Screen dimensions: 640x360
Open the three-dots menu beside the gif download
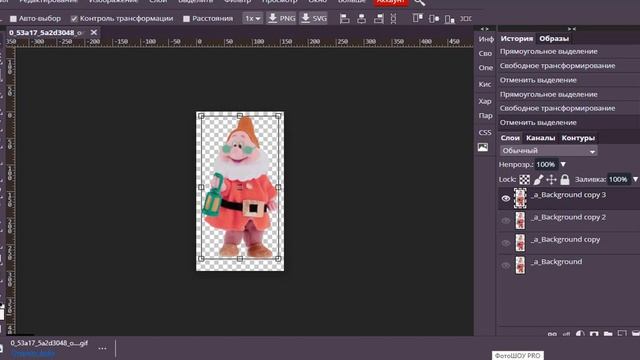click(x=102, y=348)
